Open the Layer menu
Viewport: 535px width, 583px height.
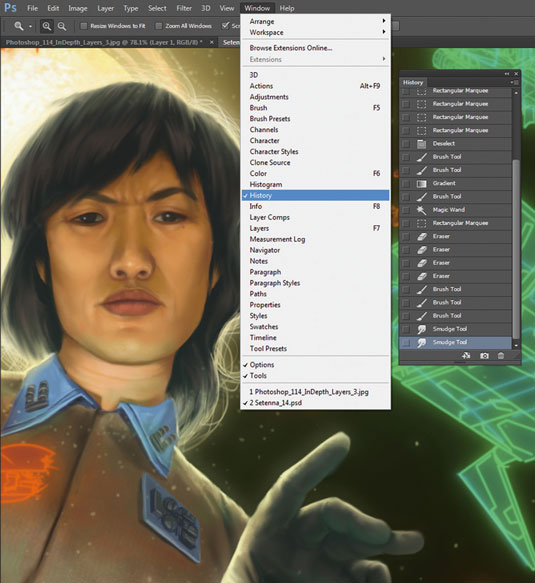point(106,8)
